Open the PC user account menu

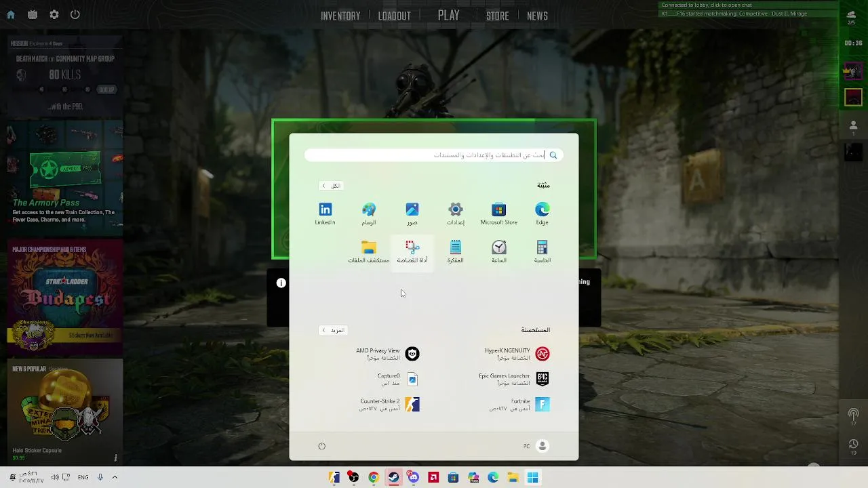536,446
